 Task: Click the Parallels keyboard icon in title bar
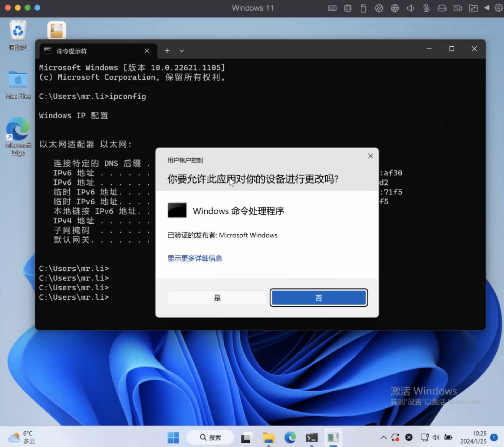point(332,8)
